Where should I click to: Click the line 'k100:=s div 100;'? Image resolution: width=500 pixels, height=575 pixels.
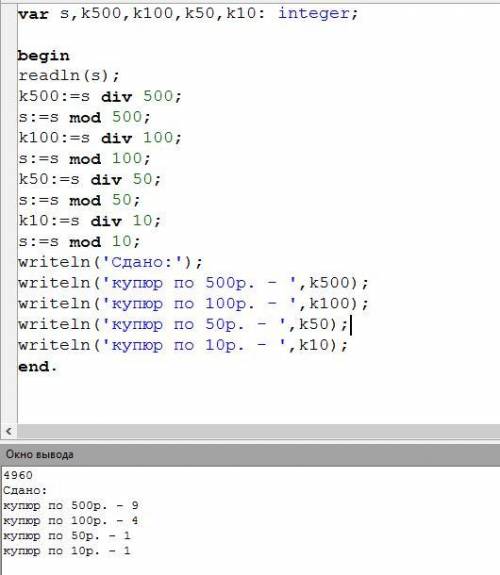click(x=100, y=138)
